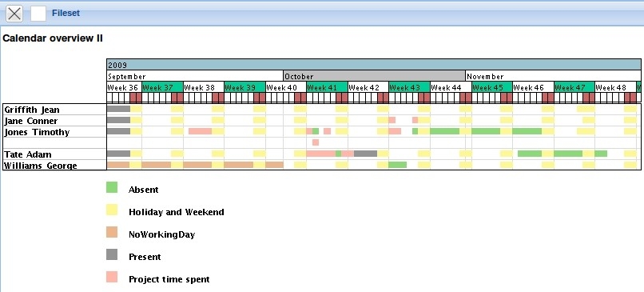This screenshot has height=292, width=644.
Task: Select the Griffith Jean row label
Action: [x=32, y=110]
